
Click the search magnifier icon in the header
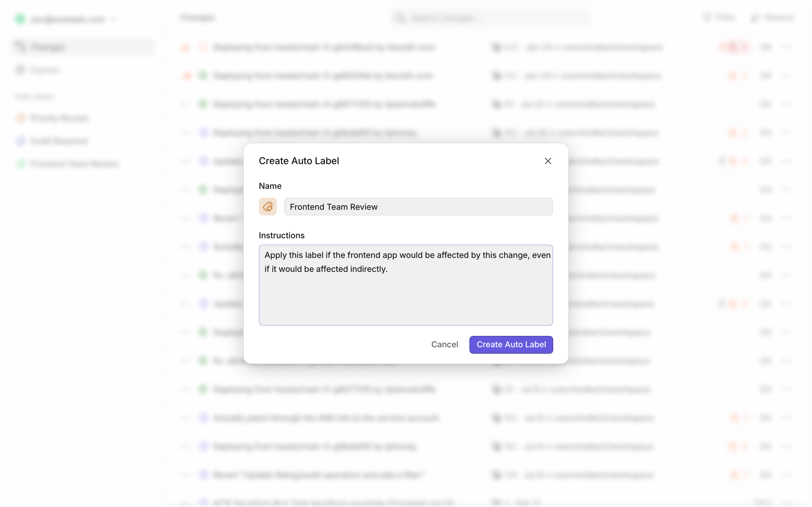400,17
